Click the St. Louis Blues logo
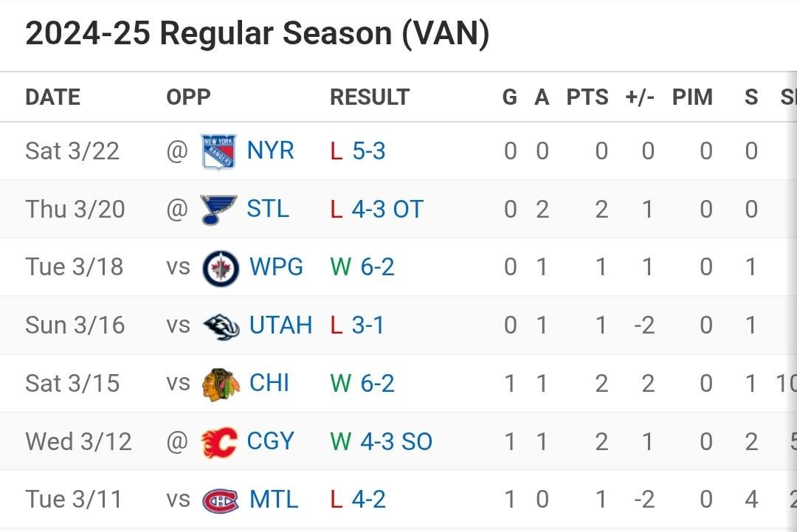797x532 pixels. coord(216,208)
